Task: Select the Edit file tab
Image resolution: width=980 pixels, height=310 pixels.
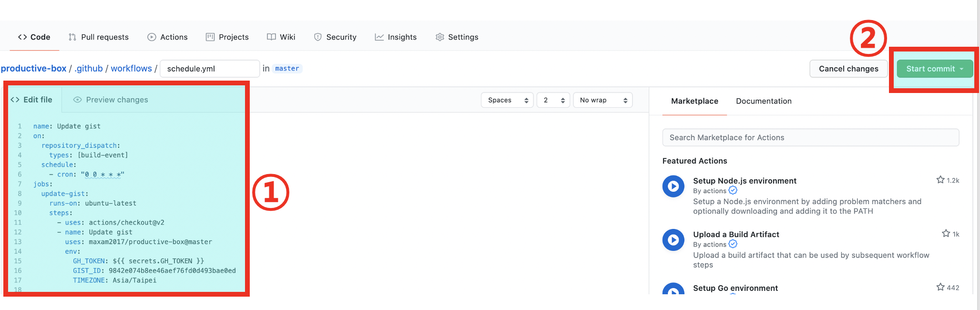Action: (31, 100)
